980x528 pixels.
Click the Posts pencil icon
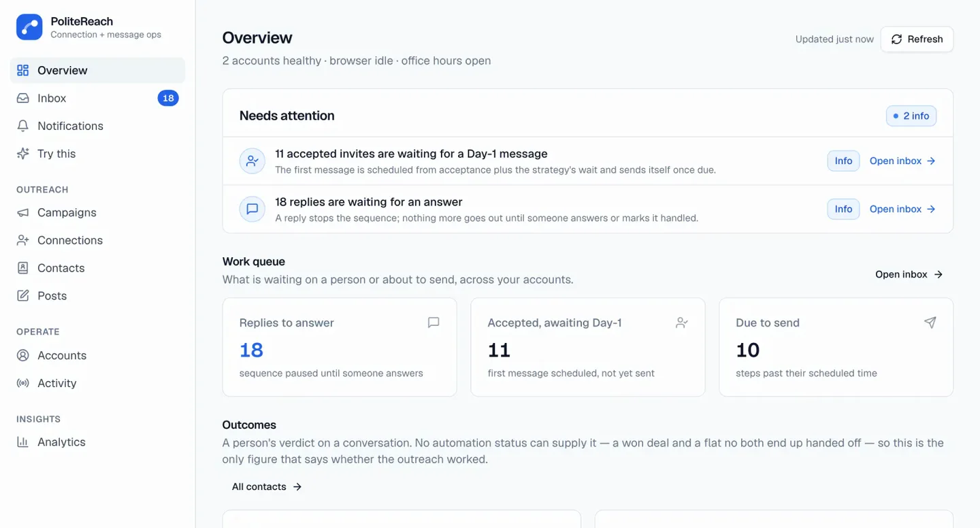coord(23,296)
